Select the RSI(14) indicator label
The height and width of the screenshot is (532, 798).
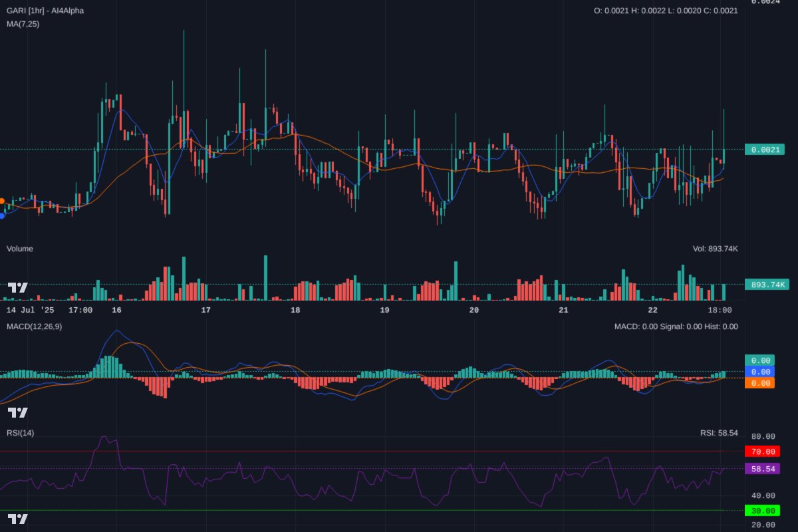point(20,433)
